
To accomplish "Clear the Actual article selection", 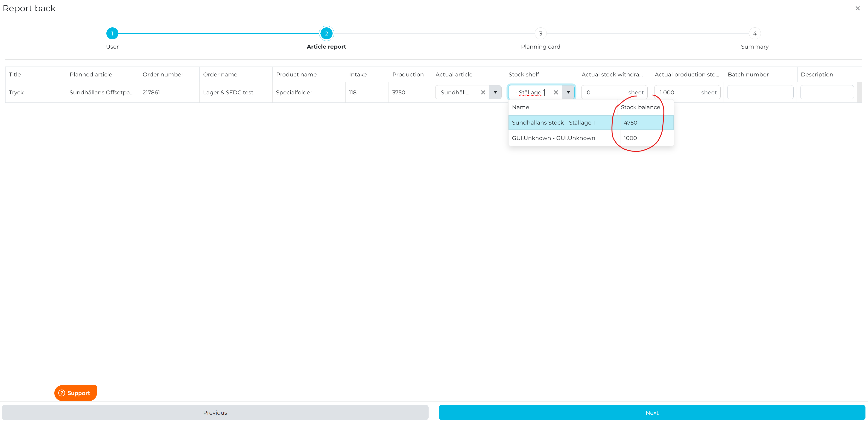I will [x=483, y=92].
